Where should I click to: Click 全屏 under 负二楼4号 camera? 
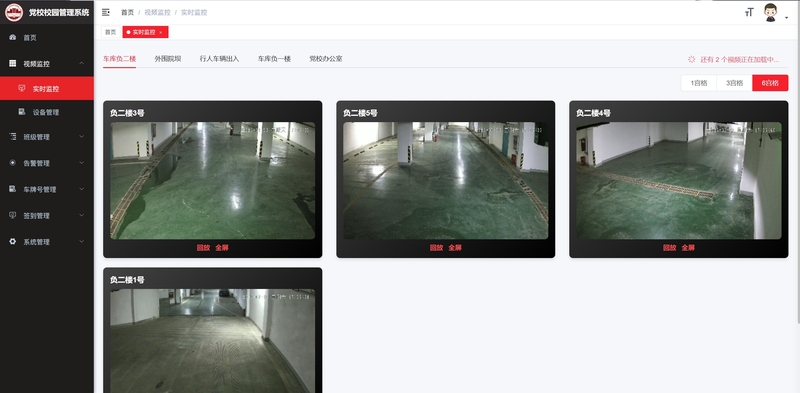tap(688, 248)
